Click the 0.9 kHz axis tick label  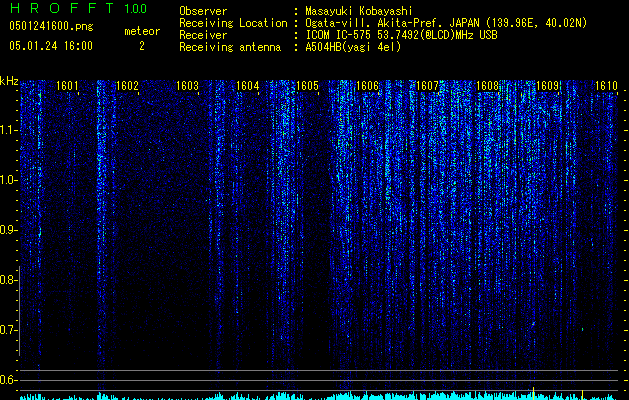point(8,230)
